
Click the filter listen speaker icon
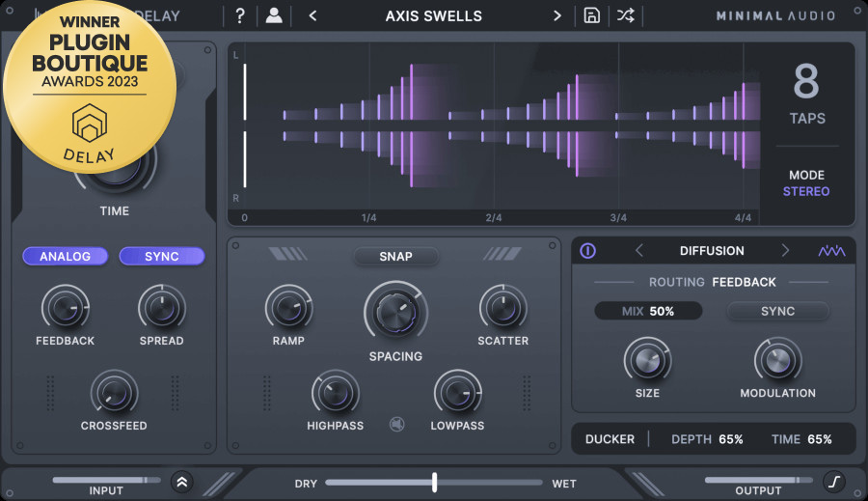(x=396, y=423)
